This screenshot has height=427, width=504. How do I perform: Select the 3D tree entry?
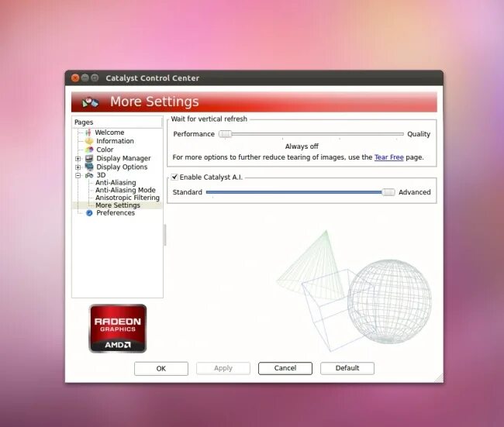(x=101, y=175)
